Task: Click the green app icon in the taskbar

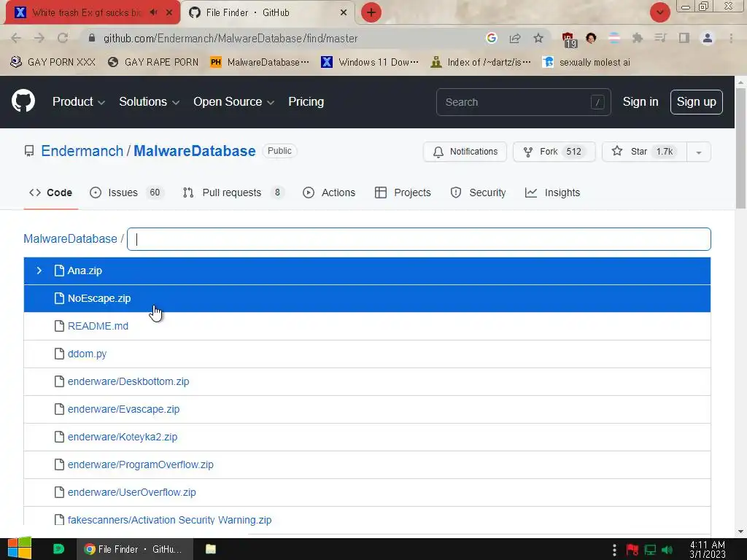Action: point(58,549)
